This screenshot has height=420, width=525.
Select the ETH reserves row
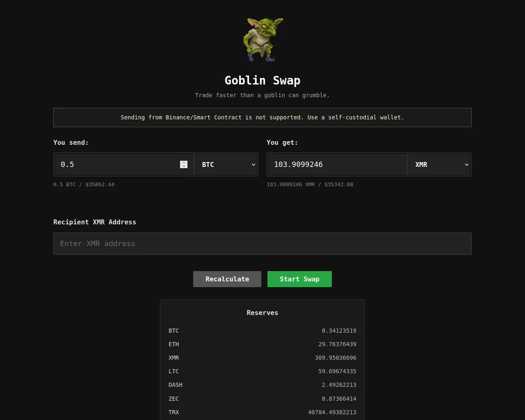click(x=262, y=344)
